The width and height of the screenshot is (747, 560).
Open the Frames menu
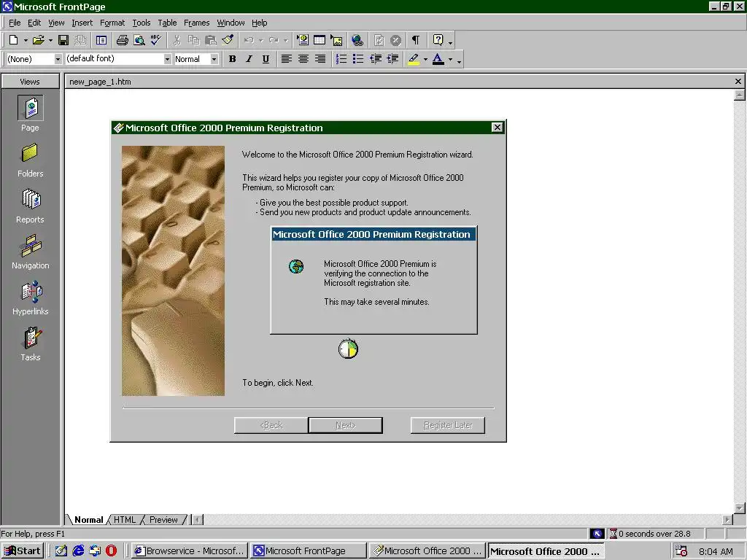[197, 23]
